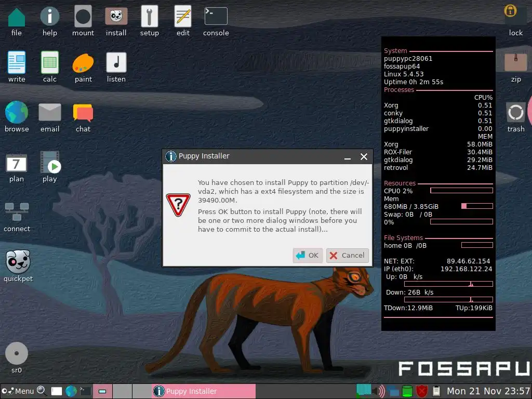Click the CPU0 usage bar in conky

click(461, 191)
